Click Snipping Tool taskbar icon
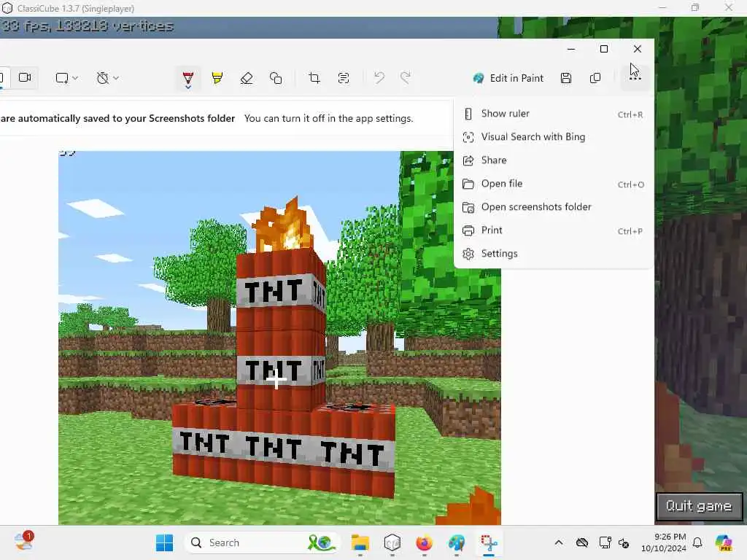The width and height of the screenshot is (747, 560). [489, 542]
